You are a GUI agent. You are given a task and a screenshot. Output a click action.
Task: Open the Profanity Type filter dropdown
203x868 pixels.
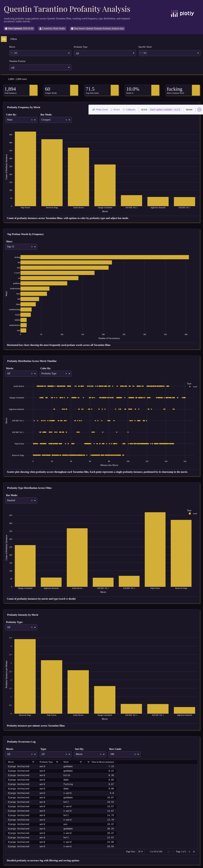(105, 53)
